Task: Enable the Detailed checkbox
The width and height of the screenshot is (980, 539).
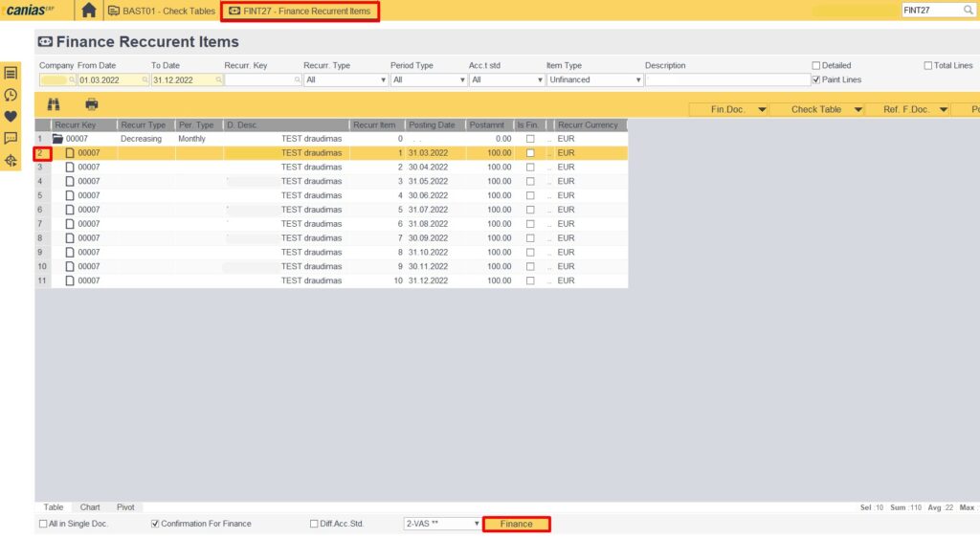Action: point(816,66)
